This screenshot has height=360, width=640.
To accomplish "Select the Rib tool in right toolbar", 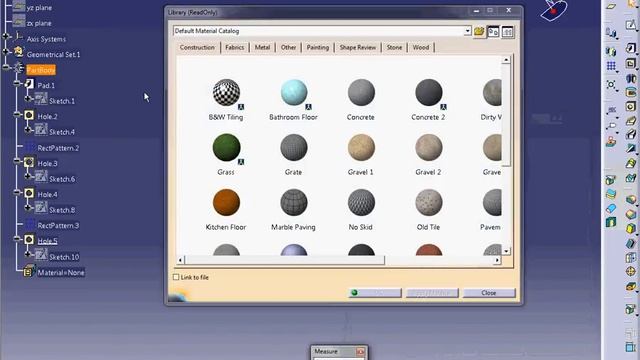I will (631, 121).
